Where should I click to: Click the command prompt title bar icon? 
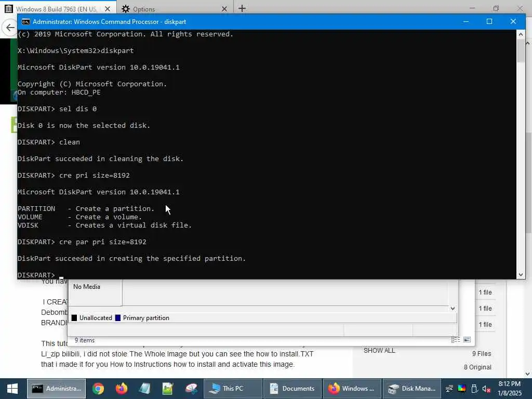pyautogui.click(x=25, y=22)
